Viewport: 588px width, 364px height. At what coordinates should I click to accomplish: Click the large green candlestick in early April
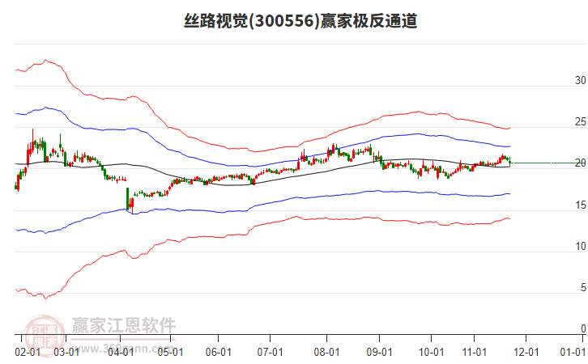127,199
